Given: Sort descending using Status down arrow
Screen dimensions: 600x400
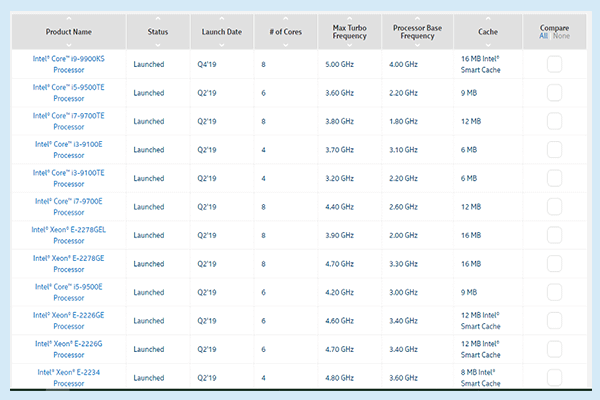Looking at the screenshot, I should tap(159, 45).
